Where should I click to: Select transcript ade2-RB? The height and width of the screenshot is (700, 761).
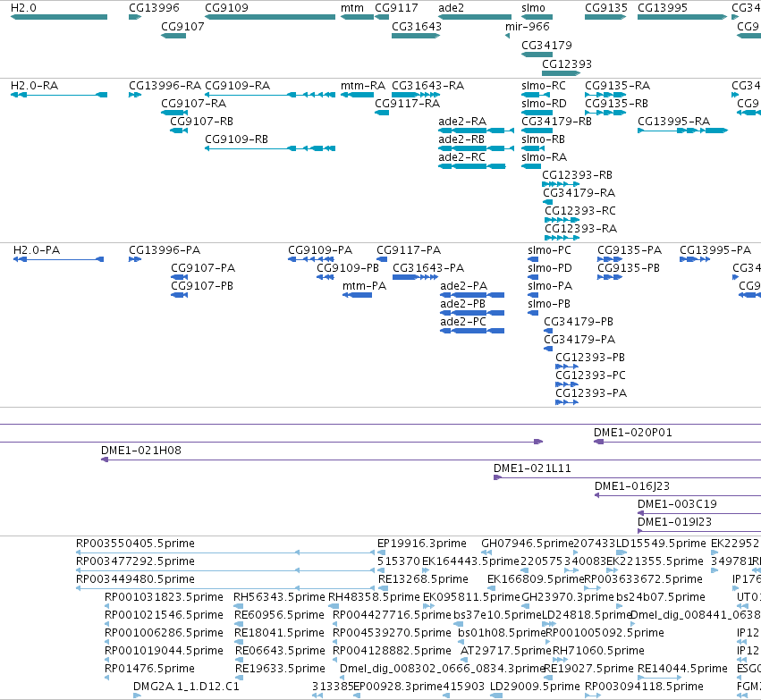point(476,148)
